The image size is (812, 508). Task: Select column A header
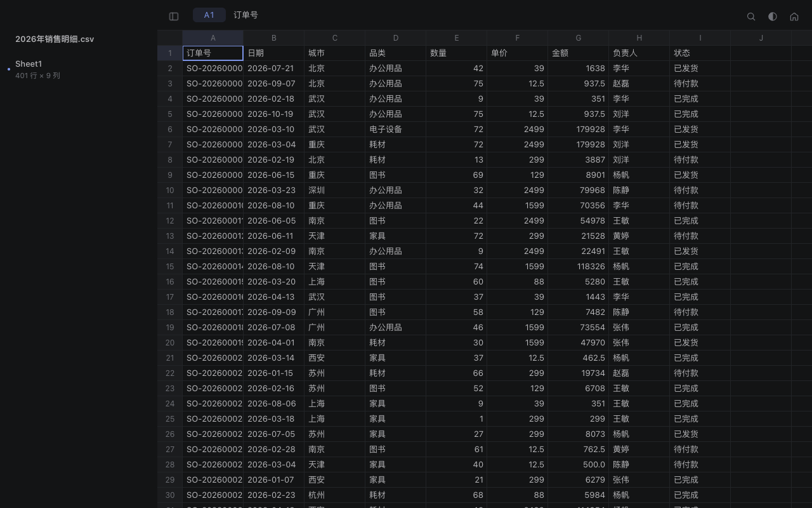click(213, 38)
